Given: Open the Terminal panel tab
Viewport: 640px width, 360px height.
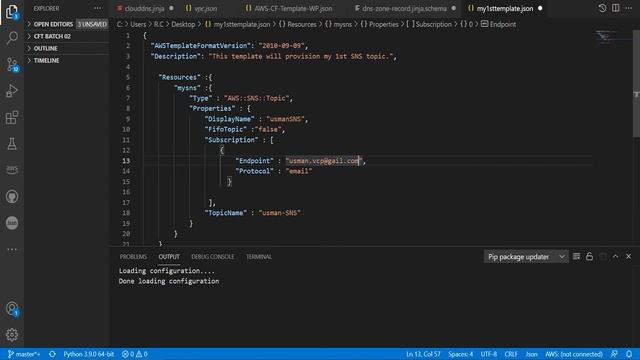Looking at the screenshot, I should (x=258, y=257).
